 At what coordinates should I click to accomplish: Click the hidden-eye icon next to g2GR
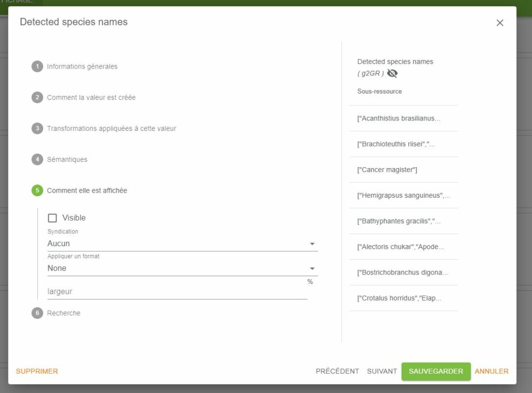point(392,73)
